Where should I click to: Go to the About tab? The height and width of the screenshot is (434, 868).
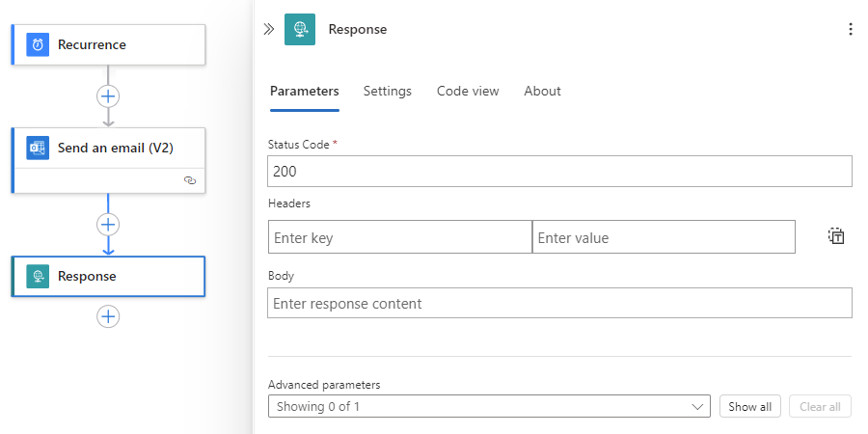coord(542,91)
